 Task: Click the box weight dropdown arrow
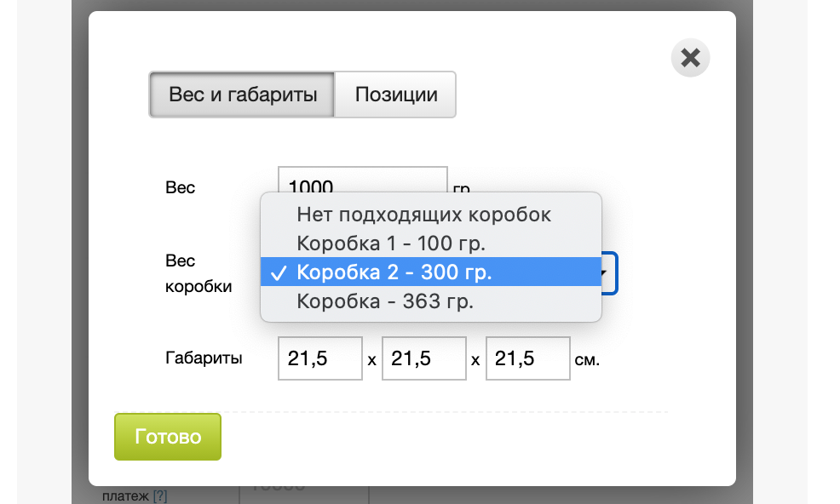coord(606,273)
